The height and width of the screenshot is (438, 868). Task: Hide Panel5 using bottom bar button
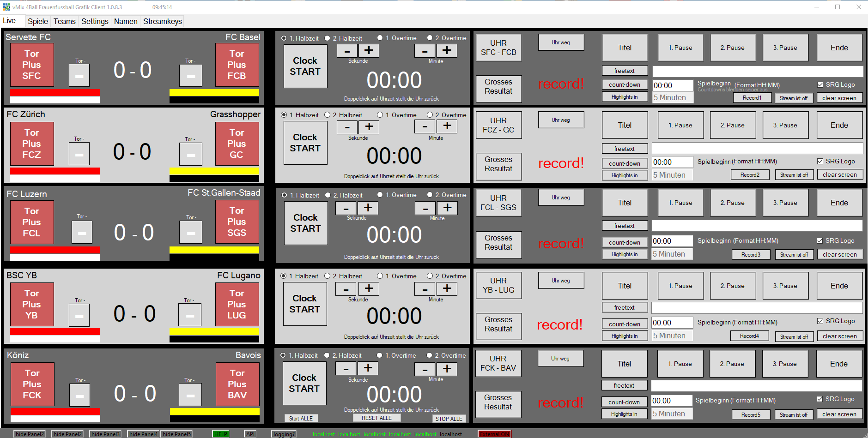point(176,434)
